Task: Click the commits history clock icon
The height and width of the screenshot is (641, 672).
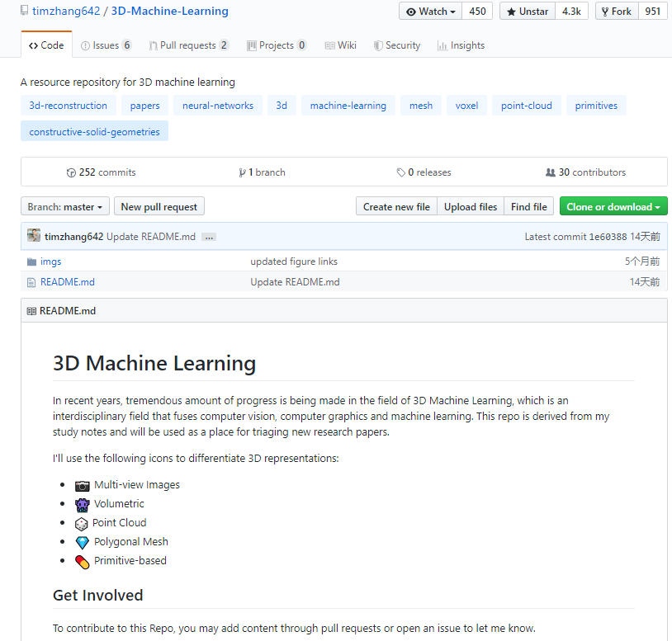Action: (71, 172)
